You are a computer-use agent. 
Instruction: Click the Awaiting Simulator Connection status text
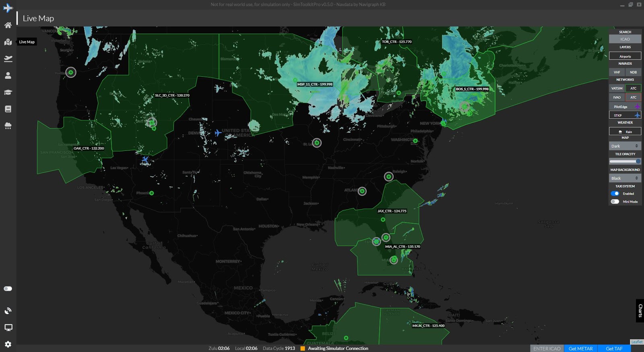click(x=338, y=348)
